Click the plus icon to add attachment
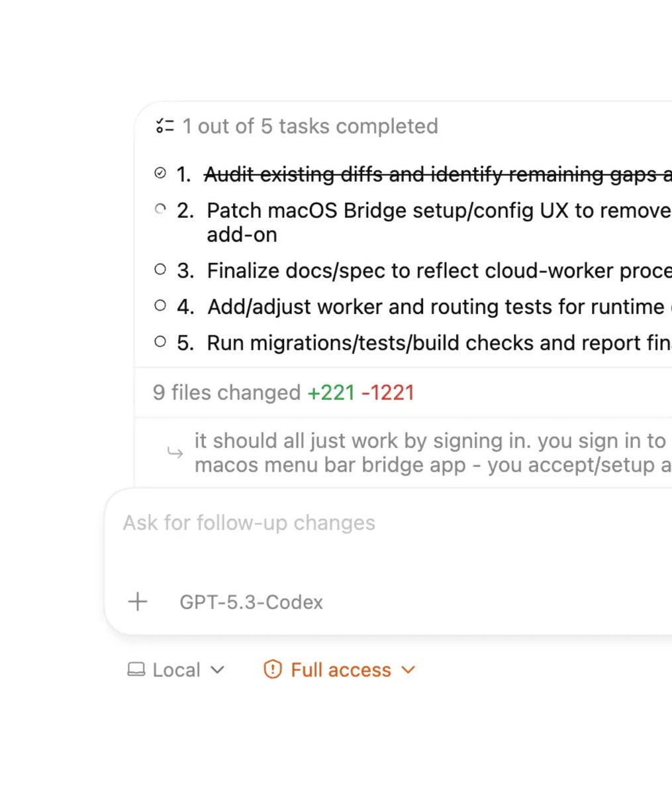Viewport: 672px width, 795px height. pyautogui.click(x=138, y=602)
